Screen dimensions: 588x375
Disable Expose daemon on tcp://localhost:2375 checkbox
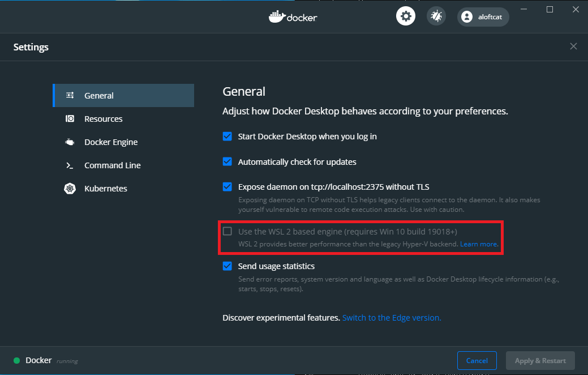tap(228, 186)
